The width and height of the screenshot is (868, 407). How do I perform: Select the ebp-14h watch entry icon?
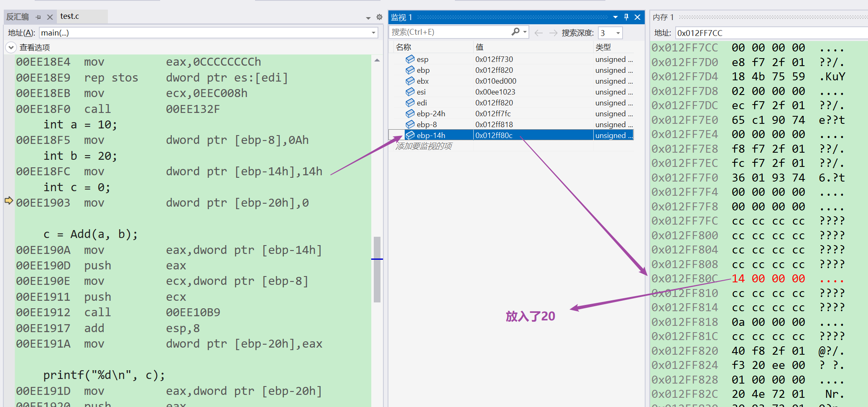[x=410, y=135]
